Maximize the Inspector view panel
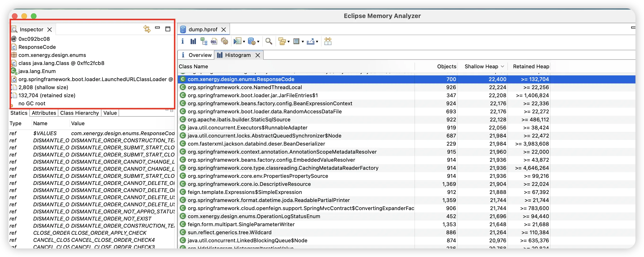 [168, 29]
